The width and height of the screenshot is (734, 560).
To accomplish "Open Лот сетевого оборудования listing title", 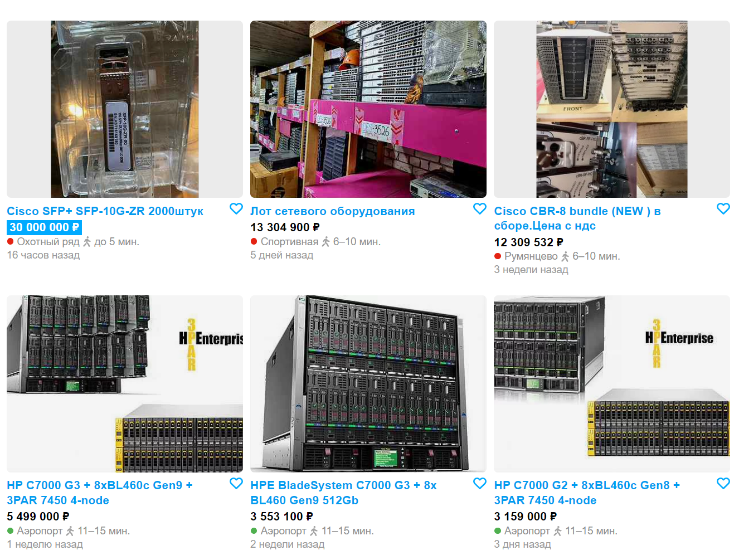I will pos(333,211).
